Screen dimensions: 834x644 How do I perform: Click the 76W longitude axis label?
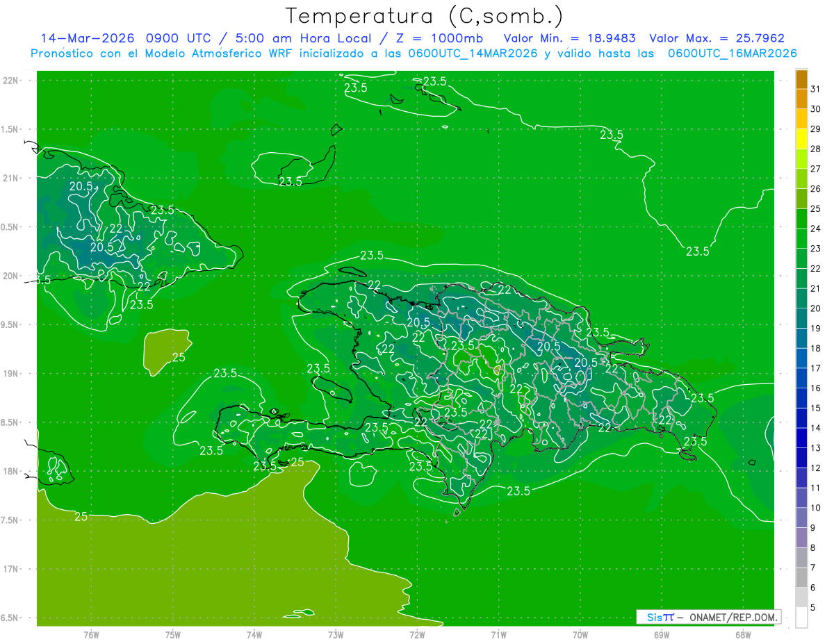pyautogui.click(x=91, y=634)
